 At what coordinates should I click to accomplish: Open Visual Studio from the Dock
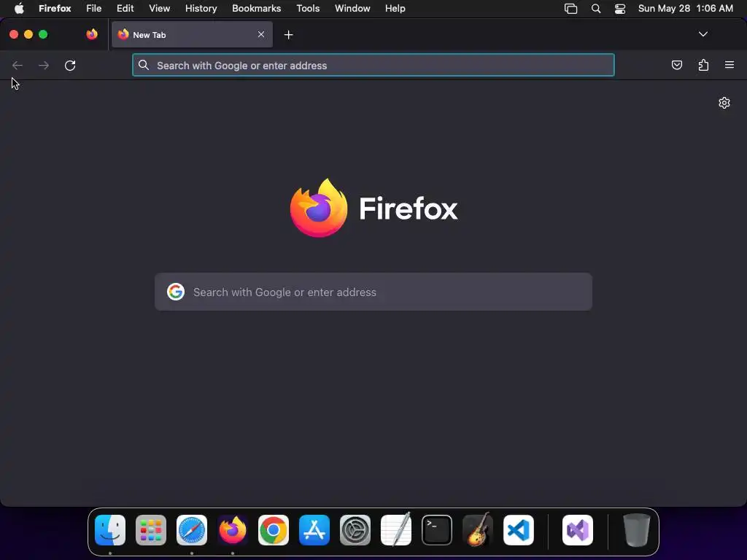[578, 530]
